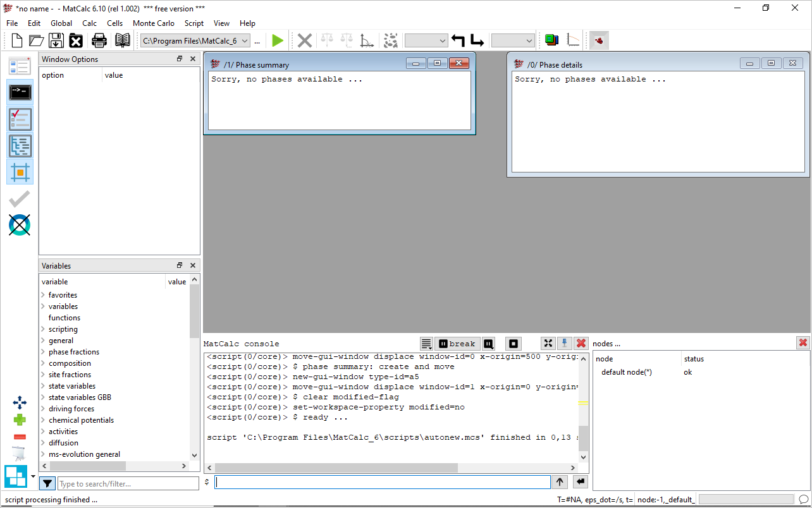Close the Variables panel

(x=193, y=265)
